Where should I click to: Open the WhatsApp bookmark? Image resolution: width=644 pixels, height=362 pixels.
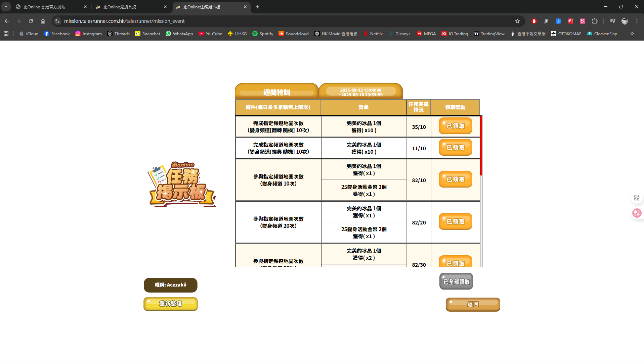click(179, 34)
